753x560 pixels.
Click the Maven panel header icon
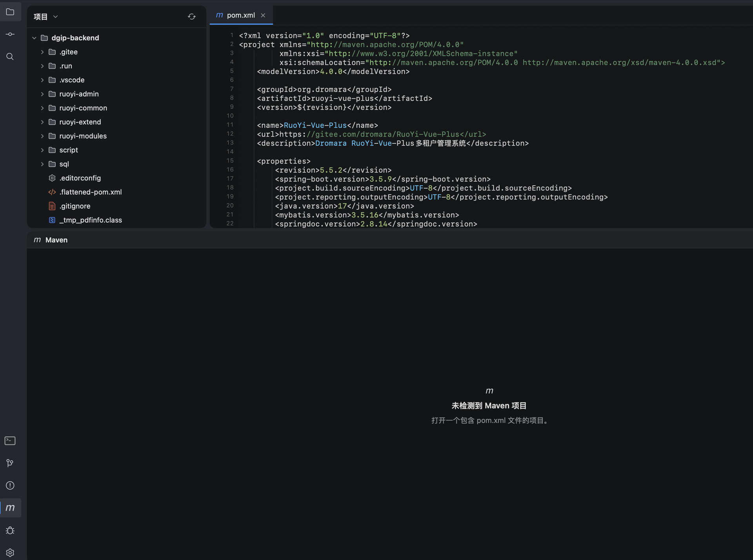click(37, 240)
